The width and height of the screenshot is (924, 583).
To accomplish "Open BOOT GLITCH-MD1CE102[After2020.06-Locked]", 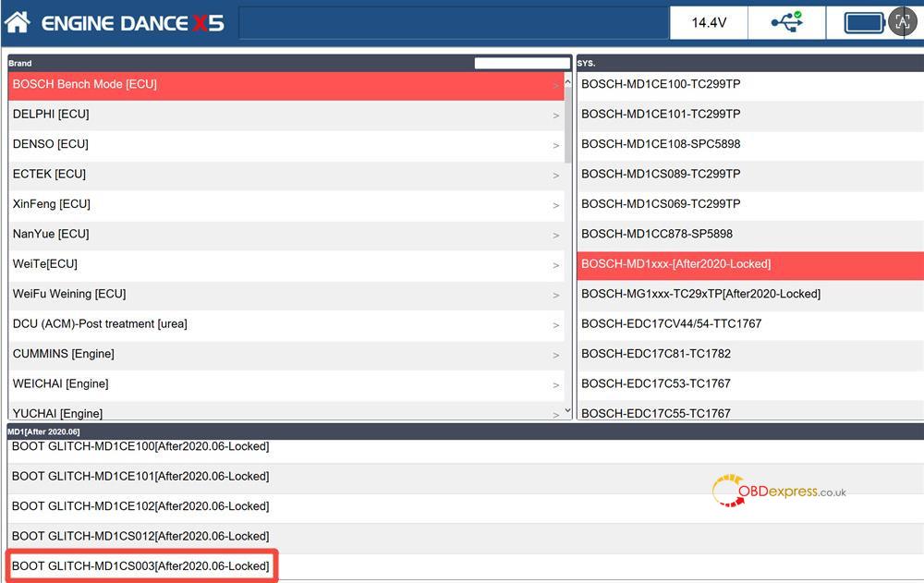I will [466, 507].
